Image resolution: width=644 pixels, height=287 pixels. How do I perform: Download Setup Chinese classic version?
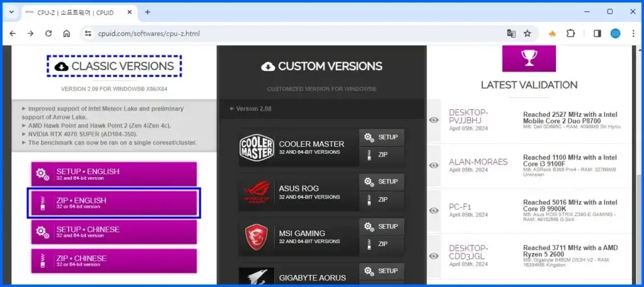click(114, 232)
